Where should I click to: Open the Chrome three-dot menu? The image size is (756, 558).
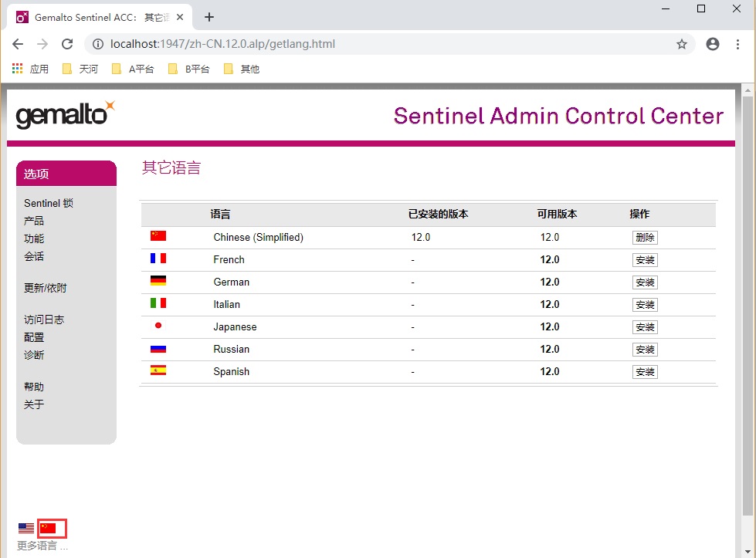point(739,44)
